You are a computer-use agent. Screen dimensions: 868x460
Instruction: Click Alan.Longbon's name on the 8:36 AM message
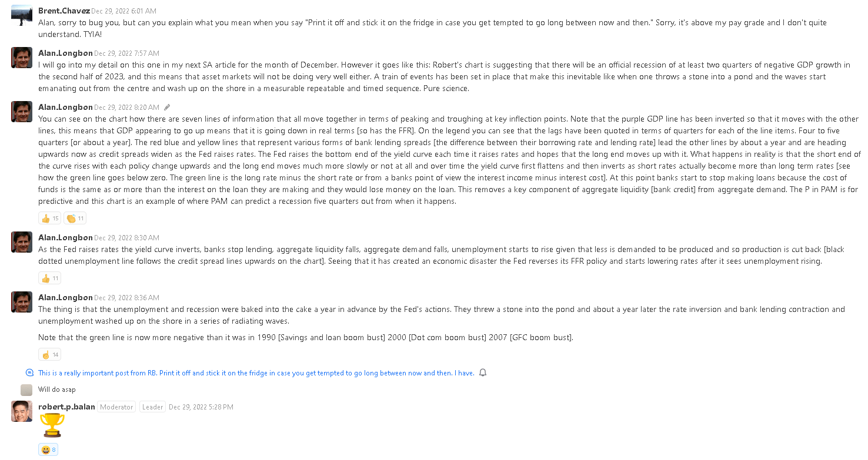point(65,297)
